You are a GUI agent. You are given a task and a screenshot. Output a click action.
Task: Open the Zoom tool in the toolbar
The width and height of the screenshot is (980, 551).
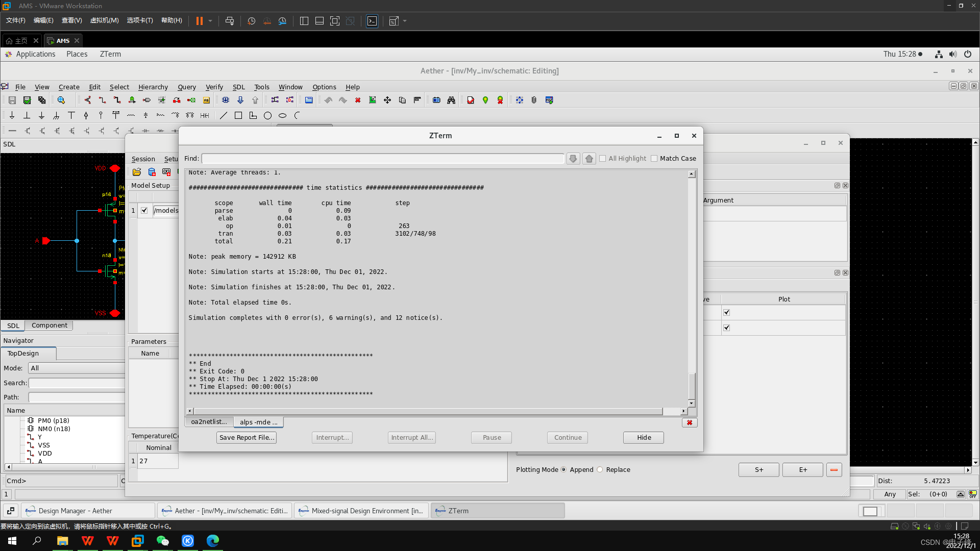pos(62,100)
